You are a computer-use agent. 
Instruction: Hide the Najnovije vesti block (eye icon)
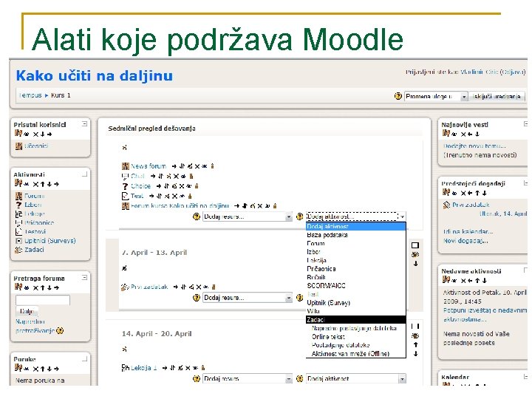tap(454, 134)
